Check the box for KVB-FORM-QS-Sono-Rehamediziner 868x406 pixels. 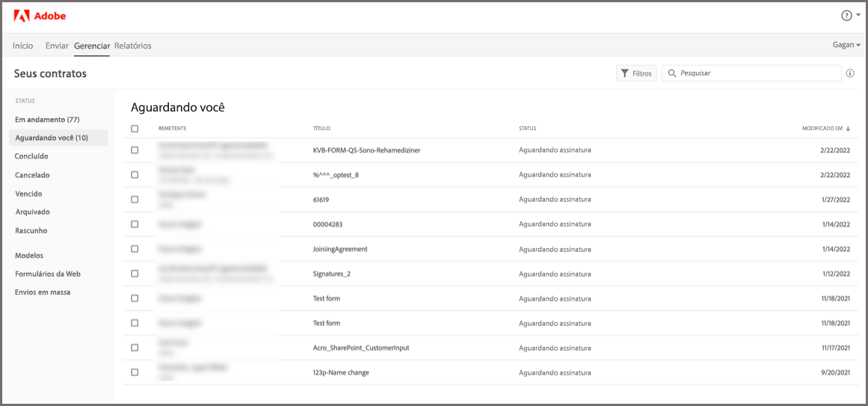[135, 150]
